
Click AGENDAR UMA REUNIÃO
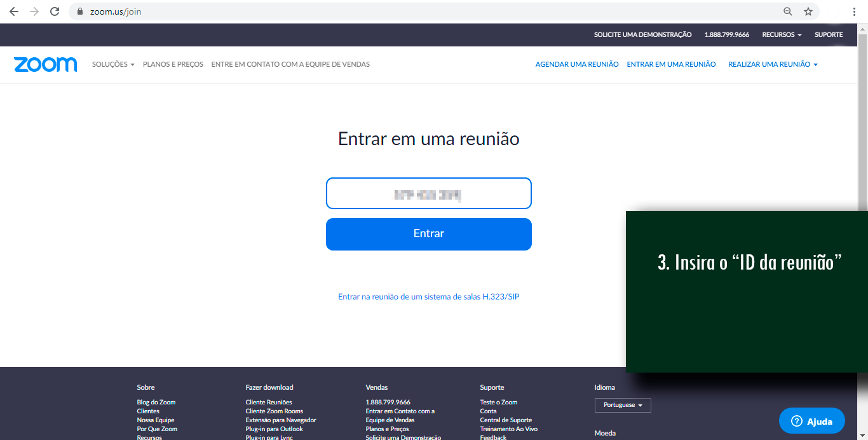click(x=577, y=64)
